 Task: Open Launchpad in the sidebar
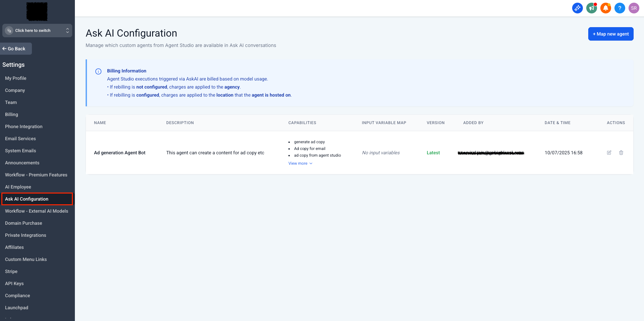16,308
